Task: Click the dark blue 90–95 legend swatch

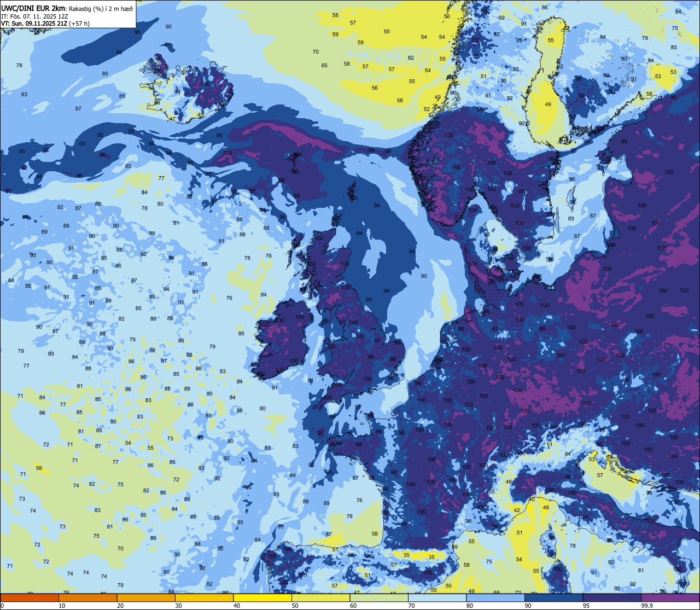Action: coord(553,597)
